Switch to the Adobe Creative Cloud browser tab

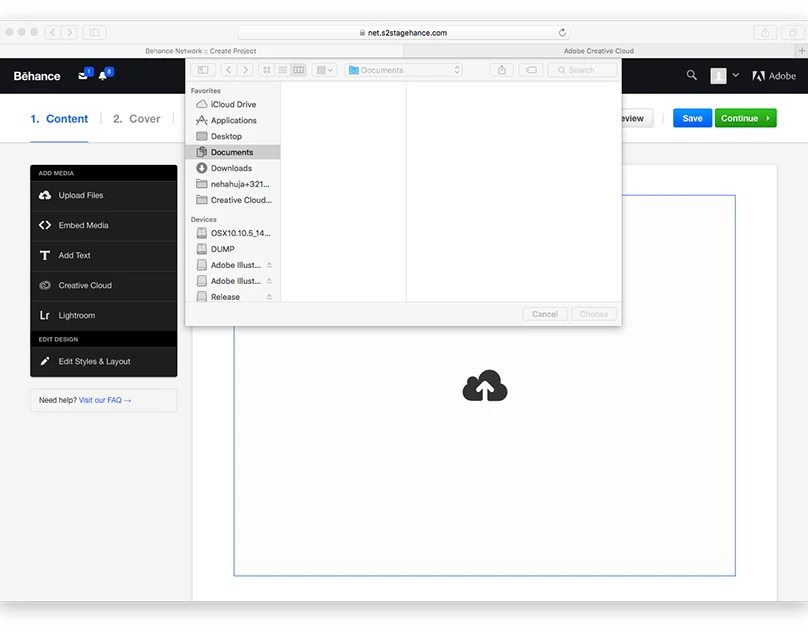point(598,51)
